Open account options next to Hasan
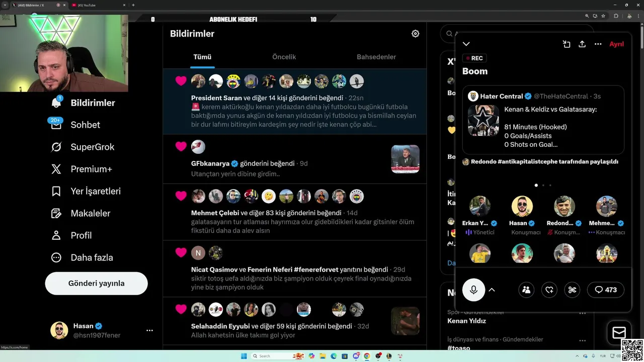Image resolution: width=644 pixels, height=362 pixels. pos(149,330)
